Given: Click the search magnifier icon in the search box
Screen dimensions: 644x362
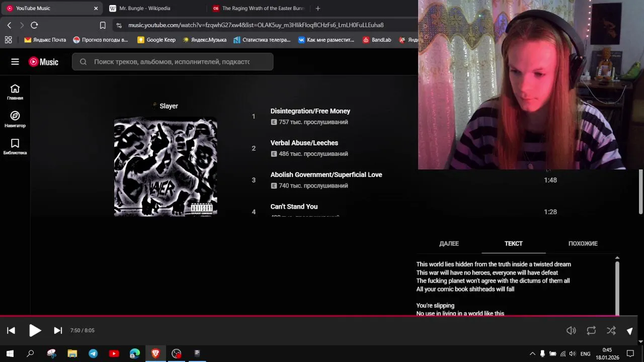Looking at the screenshot, I should 83,62.
